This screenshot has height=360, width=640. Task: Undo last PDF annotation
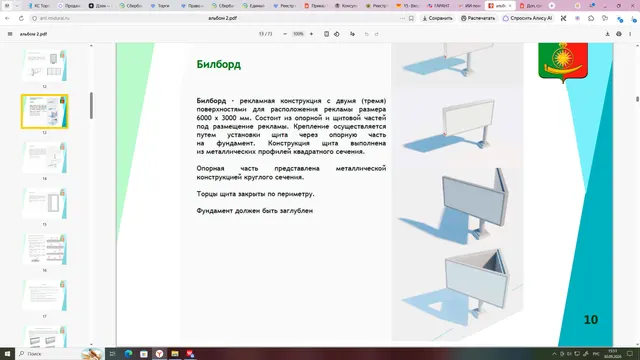(367, 34)
